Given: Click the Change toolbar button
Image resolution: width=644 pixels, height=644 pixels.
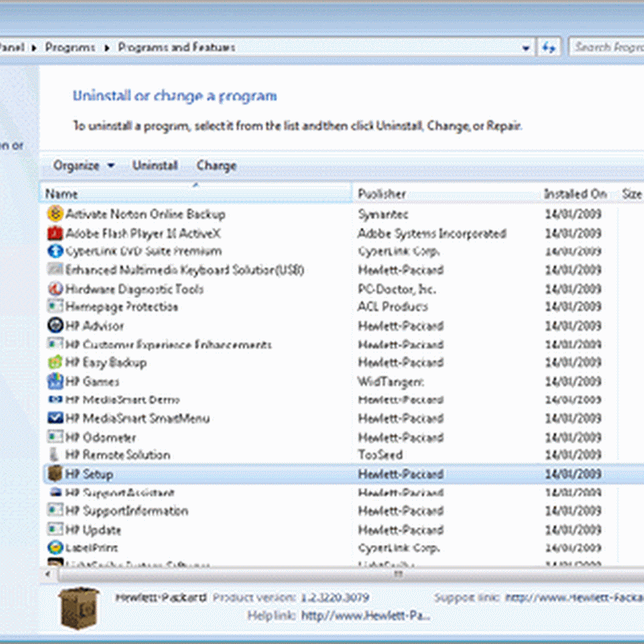Looking at the screenshot, I should pyautogui.click(x=217, y=166).
